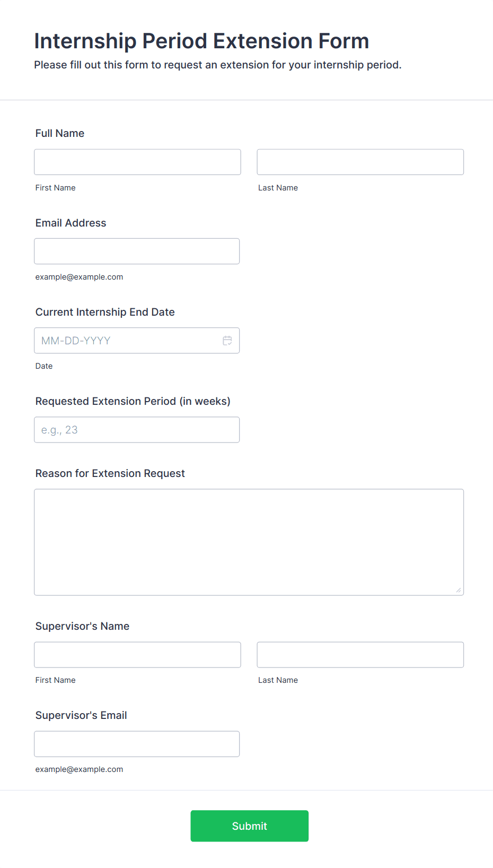Image resolution: width=493 pixels, height=868 pixels.
Task: Click the "Requested Extension Period (in weeks)" label
Action: (133, 401)
